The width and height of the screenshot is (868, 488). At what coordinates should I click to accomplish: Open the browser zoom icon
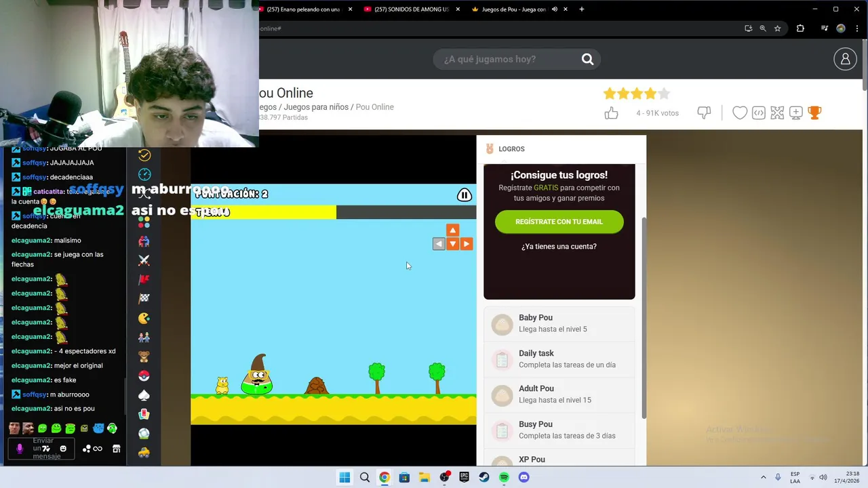point(763,28)
